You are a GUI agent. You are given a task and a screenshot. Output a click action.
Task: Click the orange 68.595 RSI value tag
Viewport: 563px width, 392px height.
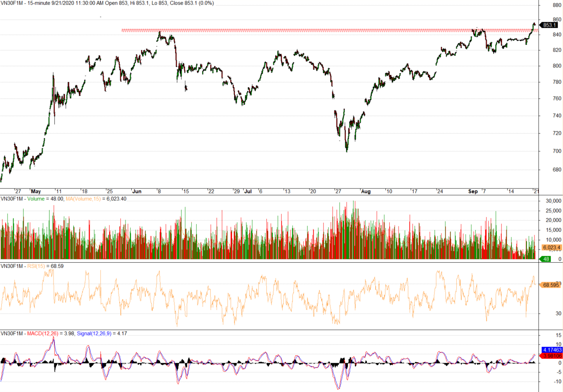(551, 285)
